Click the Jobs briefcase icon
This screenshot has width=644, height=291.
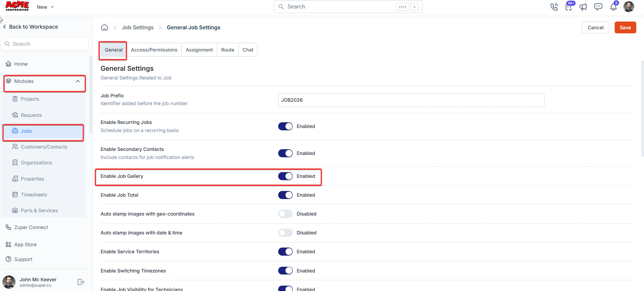[15, 131]
